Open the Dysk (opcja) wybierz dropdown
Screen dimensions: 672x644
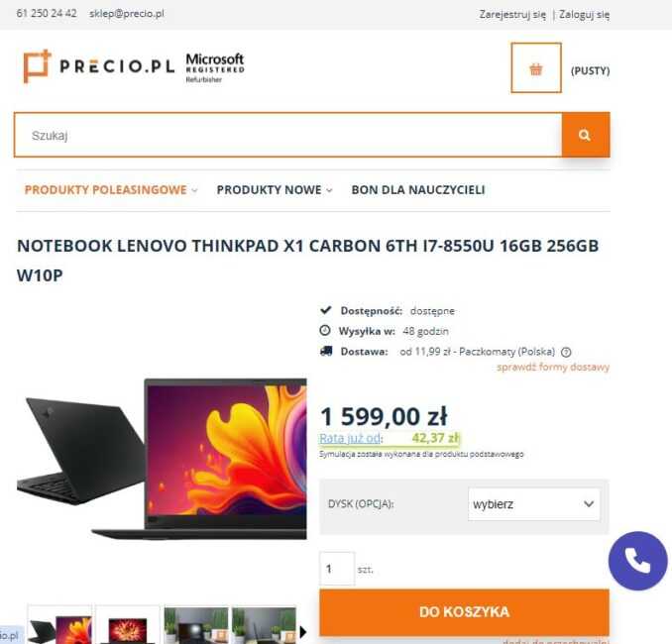534,504
